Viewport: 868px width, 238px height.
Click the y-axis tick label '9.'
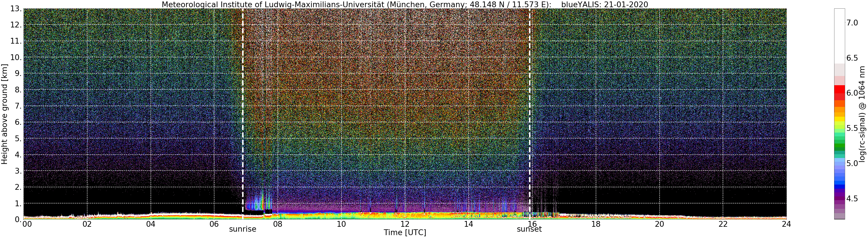pyautogui.click(x=18, y=73)
